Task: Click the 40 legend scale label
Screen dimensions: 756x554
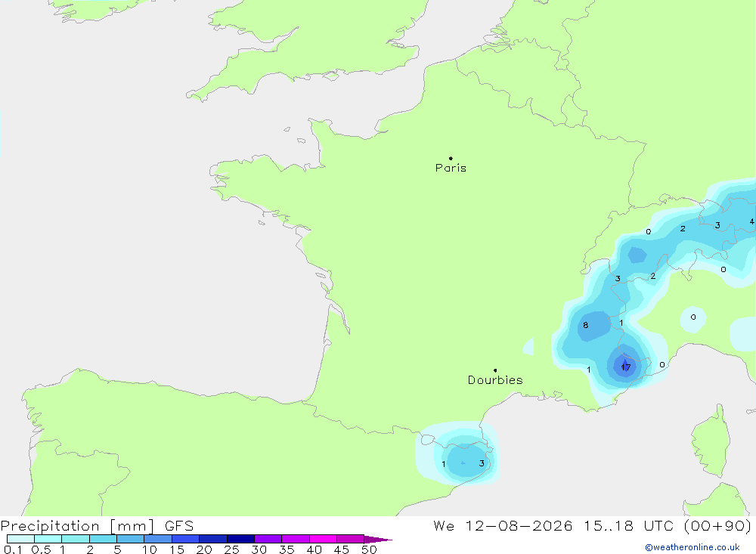Action: pyautogui.click(x=314, y=549)
